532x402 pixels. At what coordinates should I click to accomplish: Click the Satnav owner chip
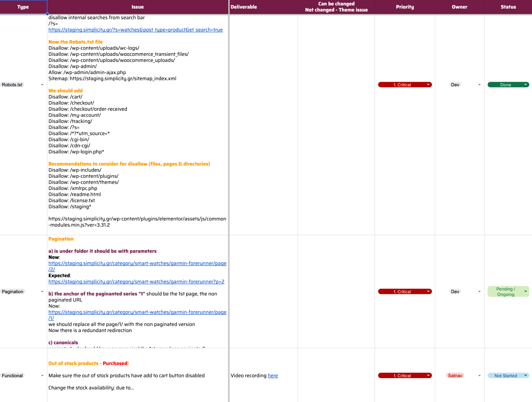455,375
